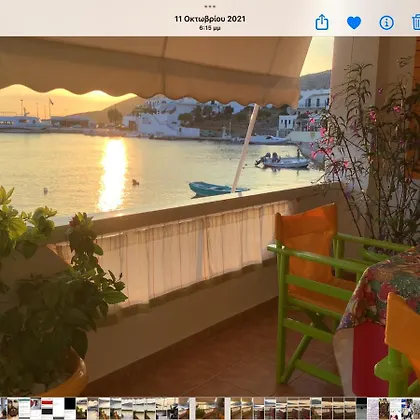This screenshot has width=420, height=420.
Task: Tap the 6:15 μμ time subtitle
Action: point(210,29)
